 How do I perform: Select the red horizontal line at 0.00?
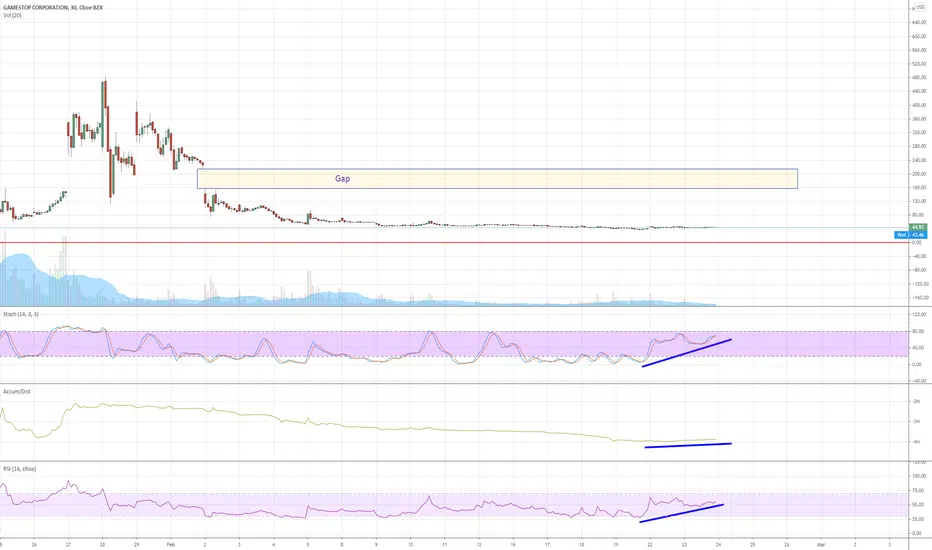pos(454,243)
